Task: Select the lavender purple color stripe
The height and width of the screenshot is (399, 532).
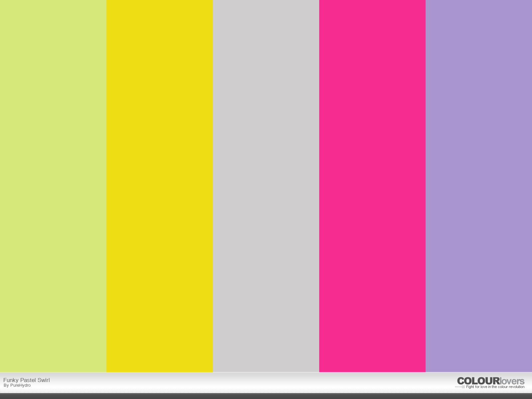Action: 479,186
